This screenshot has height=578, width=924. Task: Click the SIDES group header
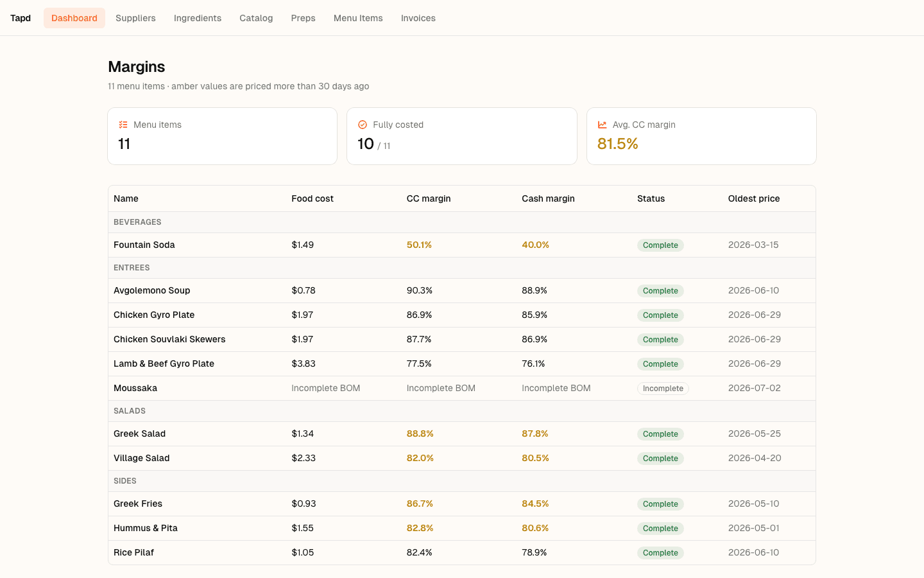tap(462, 481)
